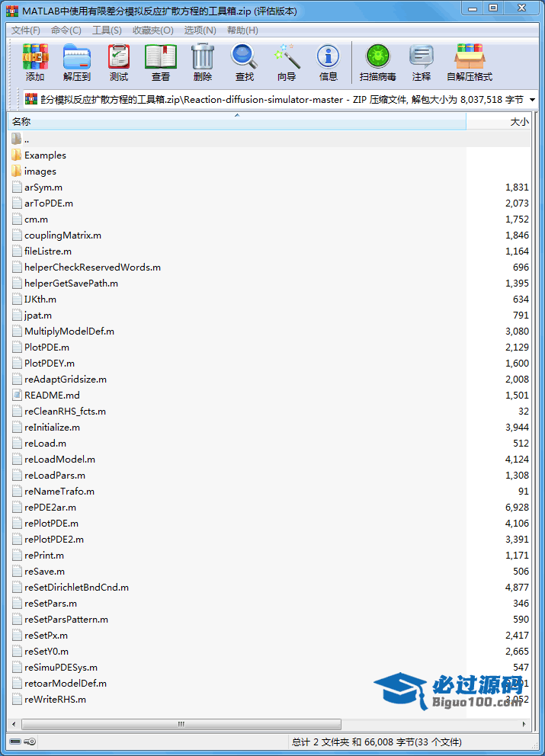Select reInitialize.m file
Image resolution: width=545 pixels, height=756 pixels.
[x=52, y=427]
